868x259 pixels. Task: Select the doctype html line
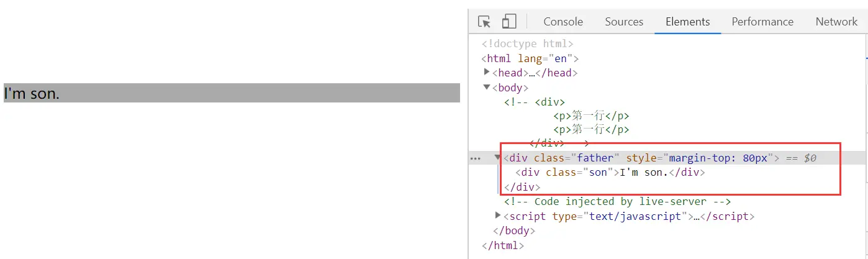tap(527, 44)
